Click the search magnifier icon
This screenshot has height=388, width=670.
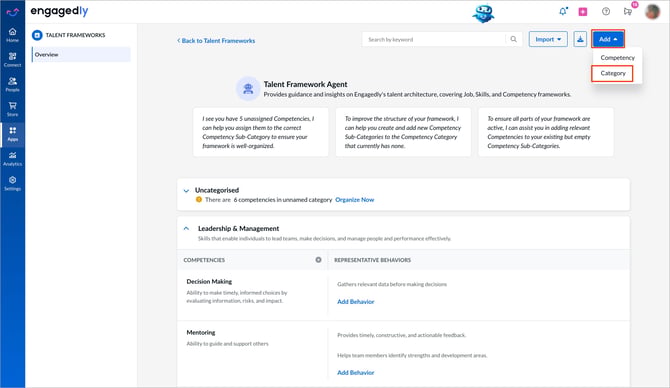(x=513, y=39)
